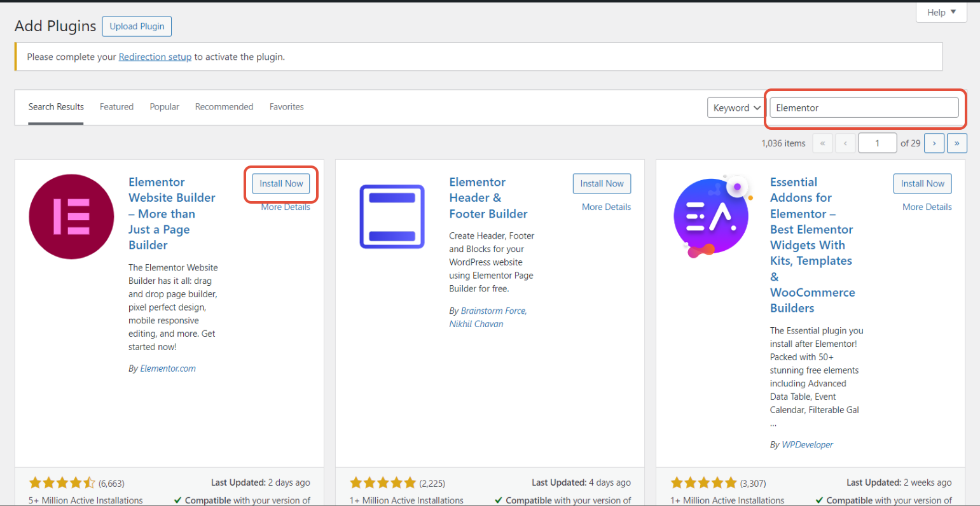
Task: Open the Favorites plugins tab
Action: pos(286,107)
